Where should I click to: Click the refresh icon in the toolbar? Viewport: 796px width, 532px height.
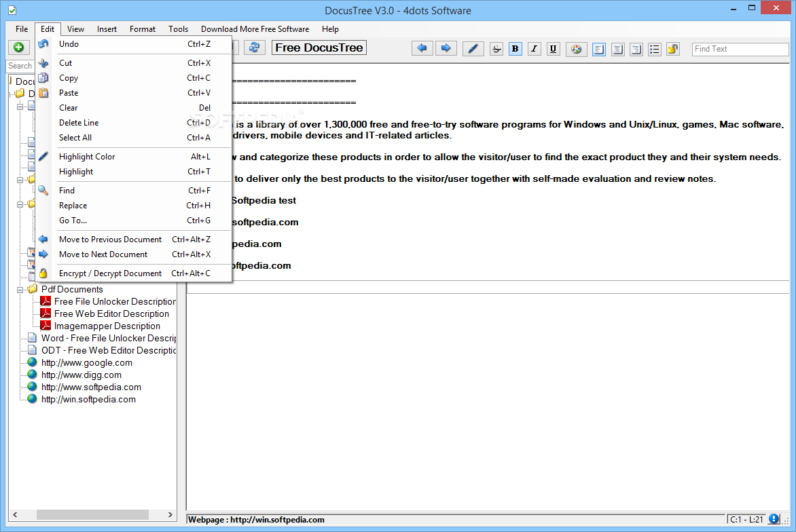pyautogui.click(x=254, y=47)
